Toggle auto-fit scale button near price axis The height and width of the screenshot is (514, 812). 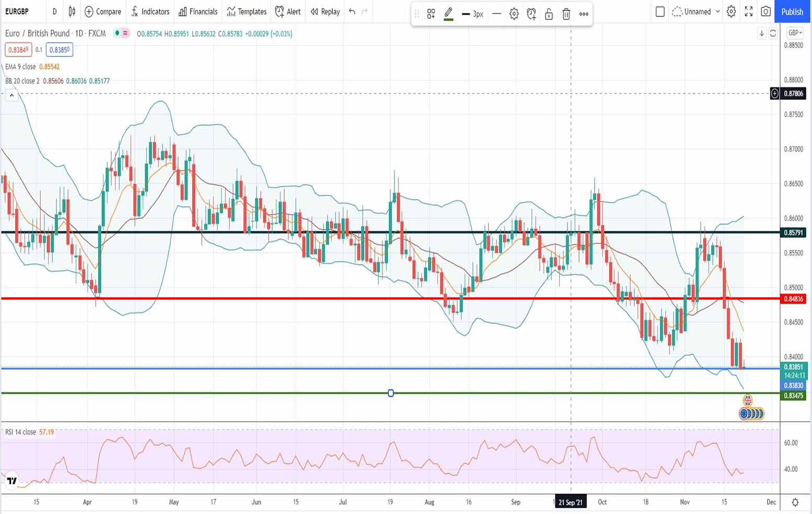(x=773, y=33)
